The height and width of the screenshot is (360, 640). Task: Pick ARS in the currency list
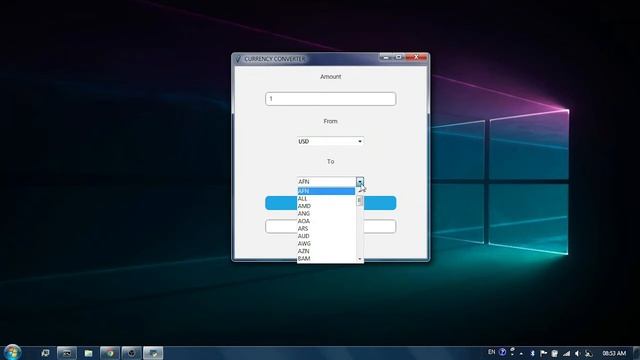[x=326, y=229]
